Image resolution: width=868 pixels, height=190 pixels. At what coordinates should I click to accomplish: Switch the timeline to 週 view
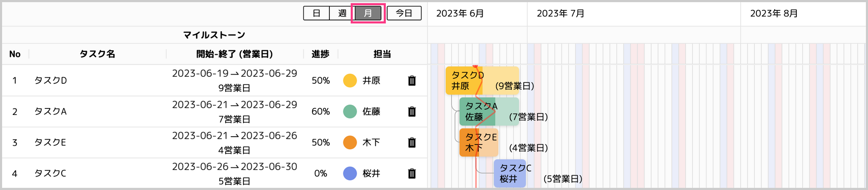point(342,13)
